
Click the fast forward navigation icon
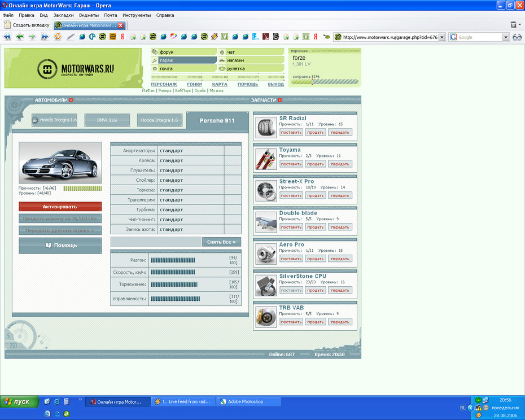45,37
